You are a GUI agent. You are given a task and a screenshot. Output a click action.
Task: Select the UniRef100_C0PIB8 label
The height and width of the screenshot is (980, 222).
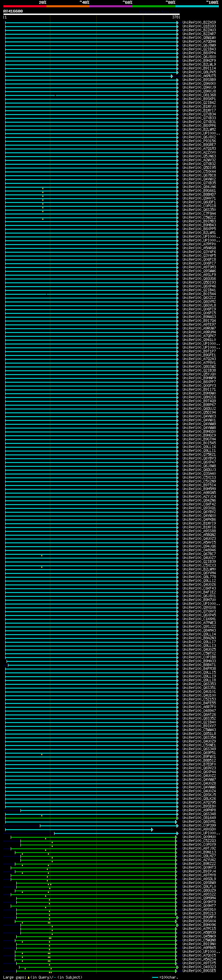tap(199, 657)
